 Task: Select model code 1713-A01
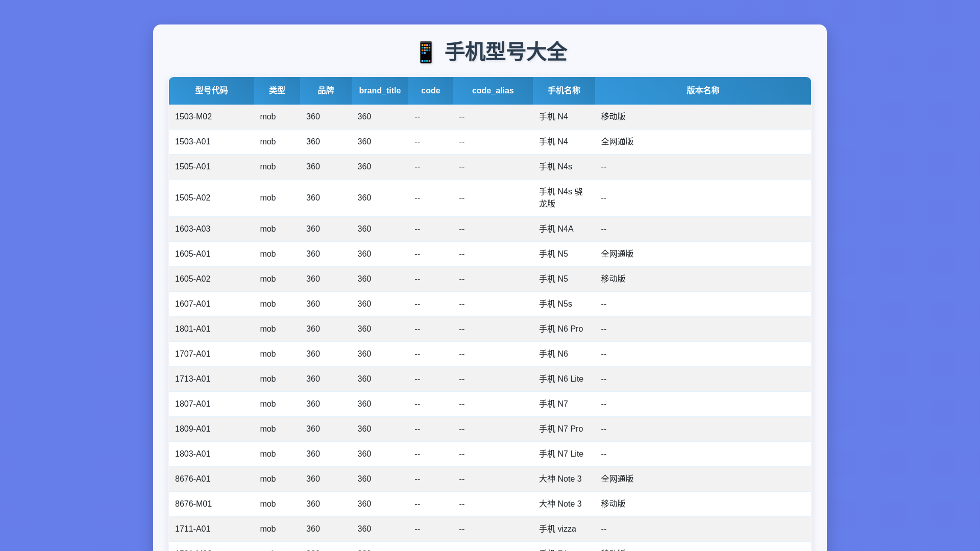[x=193, y=379]
